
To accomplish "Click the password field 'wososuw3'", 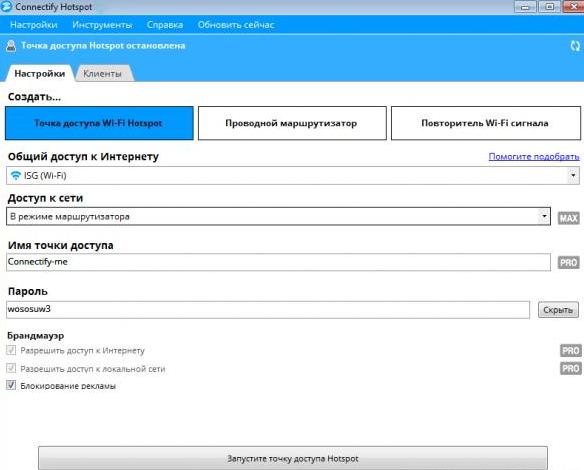I will pyautogui.click(x=268, y=309).
